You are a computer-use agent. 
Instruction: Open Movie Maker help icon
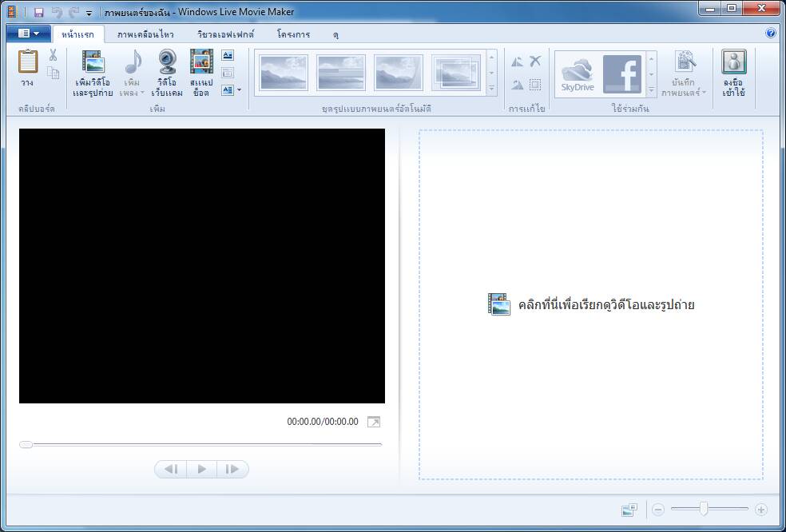point(770,34)
